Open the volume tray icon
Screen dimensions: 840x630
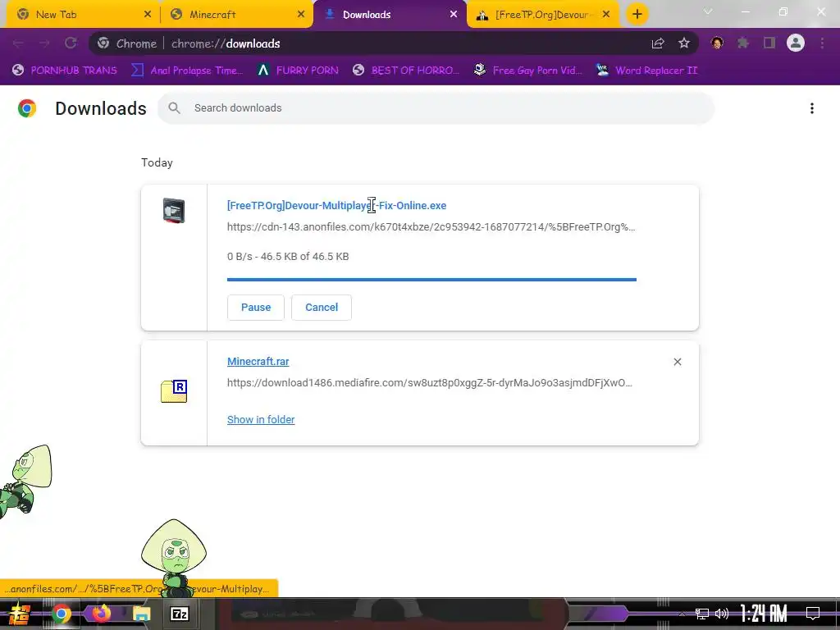722,614
